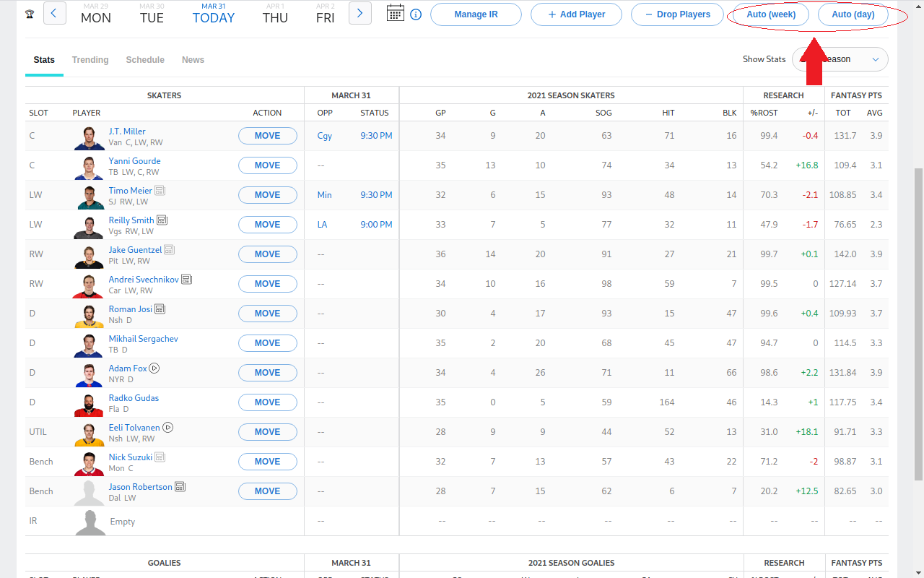Move Yanni Gourde
The width and height of the screenshot is (924, 578).
(268, 165)
